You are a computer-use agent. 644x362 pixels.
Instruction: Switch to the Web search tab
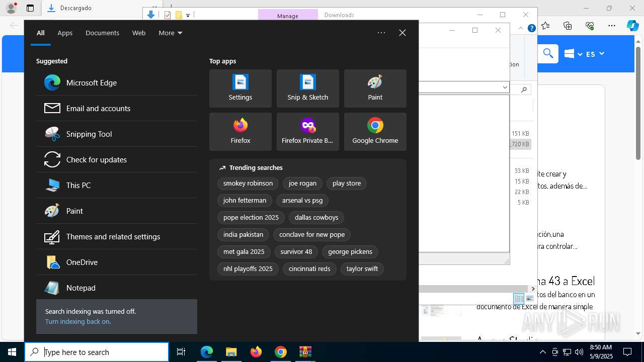(139, 33)
